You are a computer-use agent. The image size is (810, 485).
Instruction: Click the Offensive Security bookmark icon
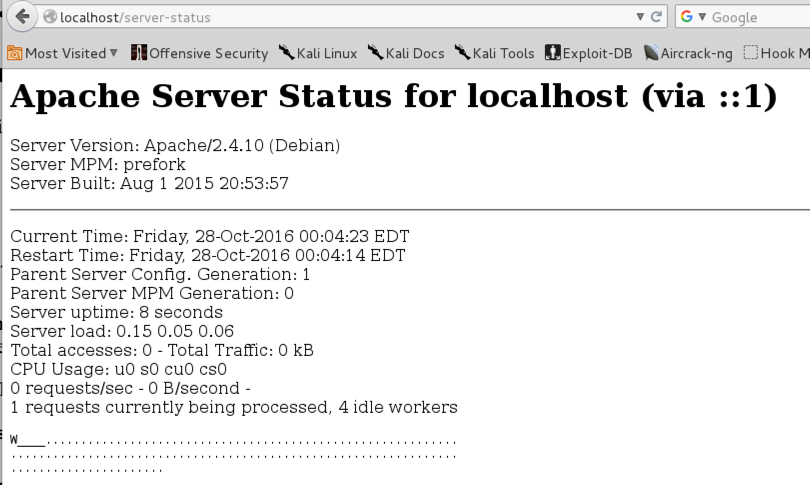click(138, 53)
